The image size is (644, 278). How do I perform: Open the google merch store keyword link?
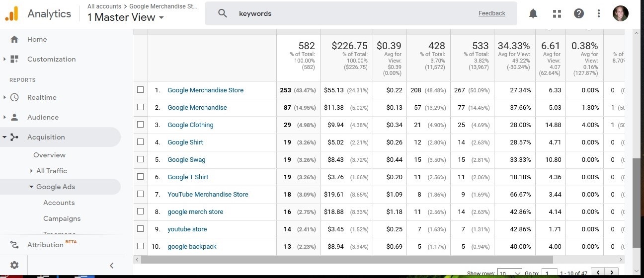click(195, 211)
